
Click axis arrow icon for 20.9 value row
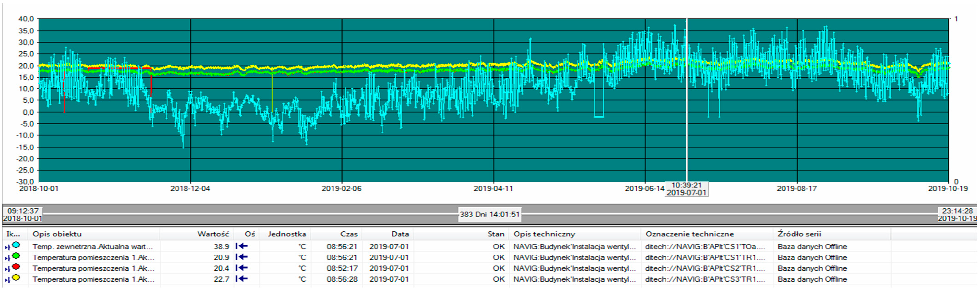242,257
